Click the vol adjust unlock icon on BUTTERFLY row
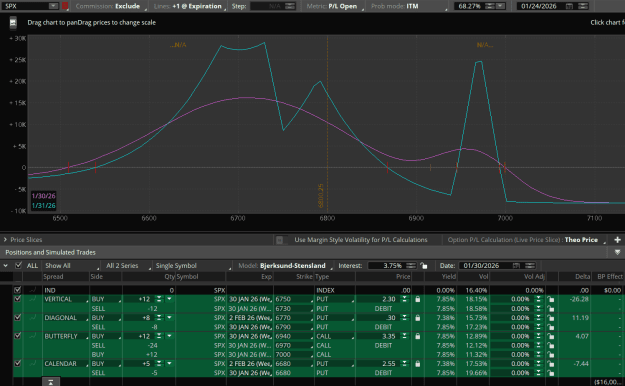The image size is (625, 386). pyautogui.click(x=550, y=337)
